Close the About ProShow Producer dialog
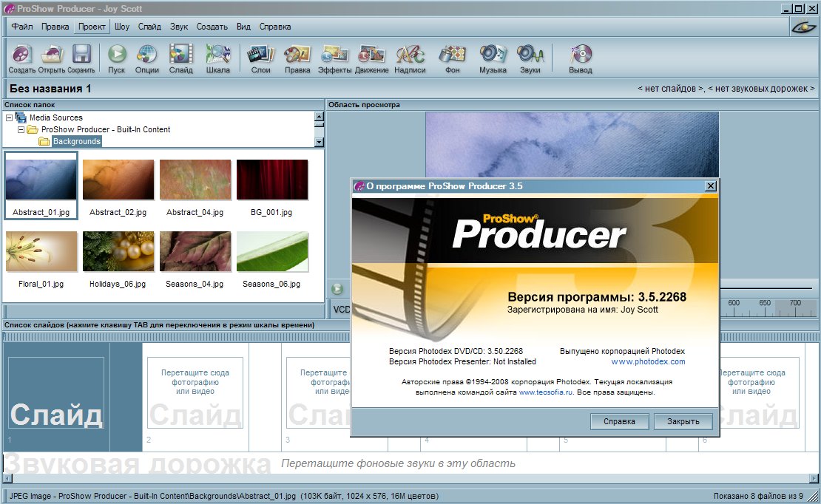The height and width of the screenshot is (504, 821). click(711, 185)
